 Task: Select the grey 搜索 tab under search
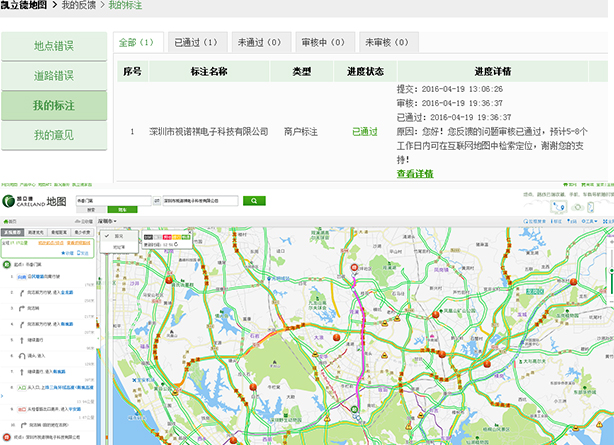tap(91, 210)
